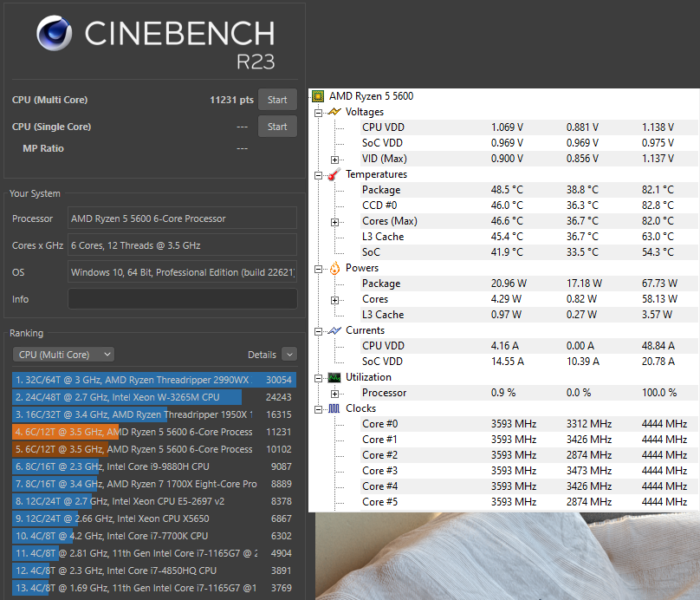Click the Powers flame icon
This screenshot has height=600, width=700.
coord(334,268)
